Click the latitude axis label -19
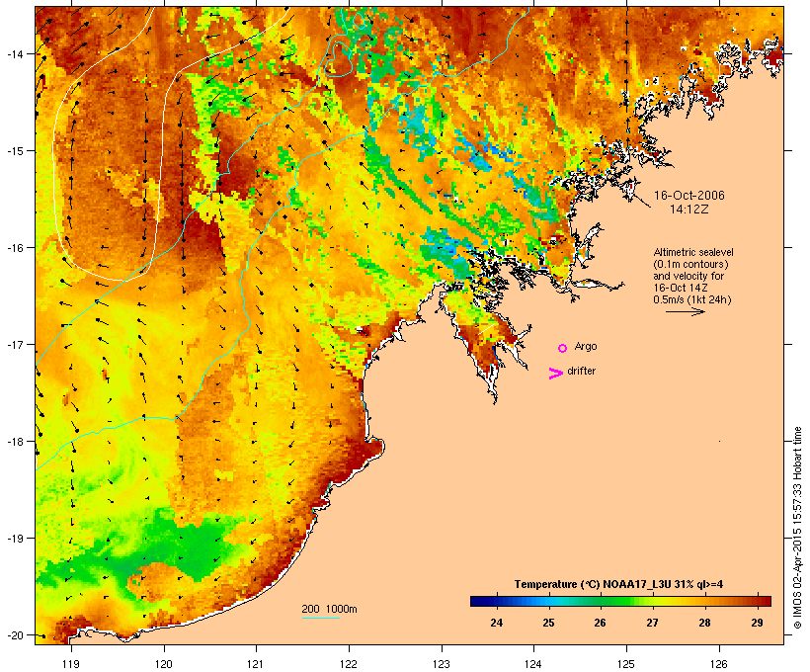This screenshot has width=810, height=672. (15, 539)
